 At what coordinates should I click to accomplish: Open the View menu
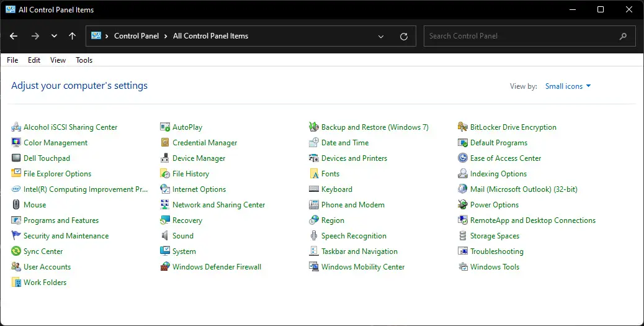[x=58, y=60]
